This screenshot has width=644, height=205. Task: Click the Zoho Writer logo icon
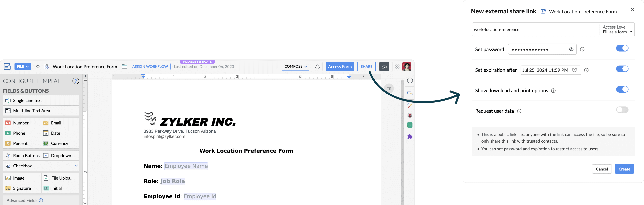click(x=8, y=66)
